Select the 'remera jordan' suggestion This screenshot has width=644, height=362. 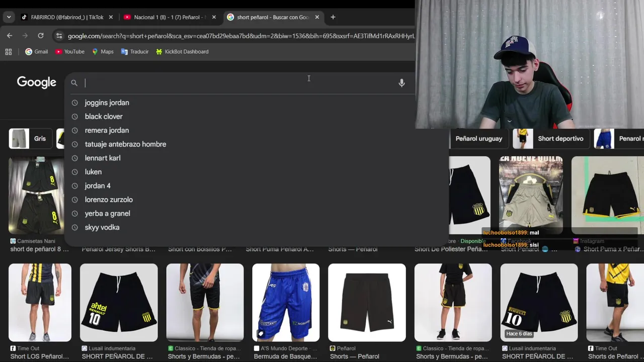[x=257, y=130]
